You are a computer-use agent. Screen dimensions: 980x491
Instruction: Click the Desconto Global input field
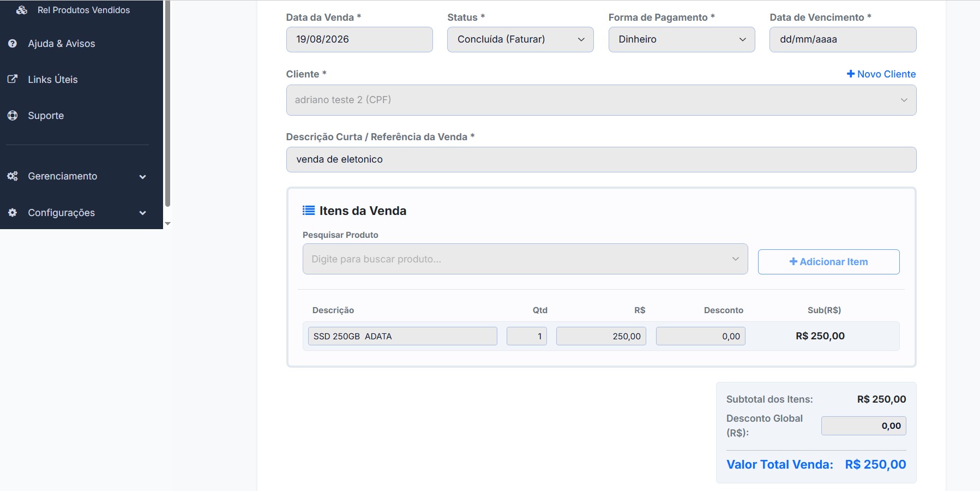pyautogui.click(x=863, y=426)
